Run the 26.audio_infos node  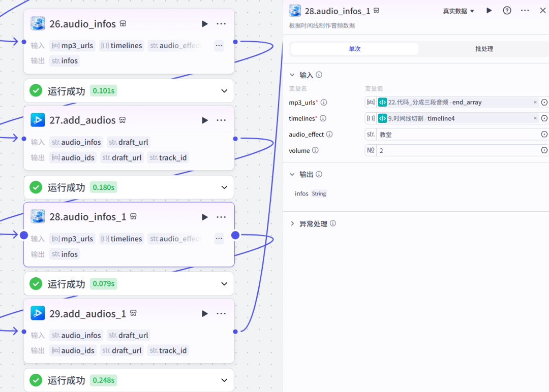pos(205,24)
